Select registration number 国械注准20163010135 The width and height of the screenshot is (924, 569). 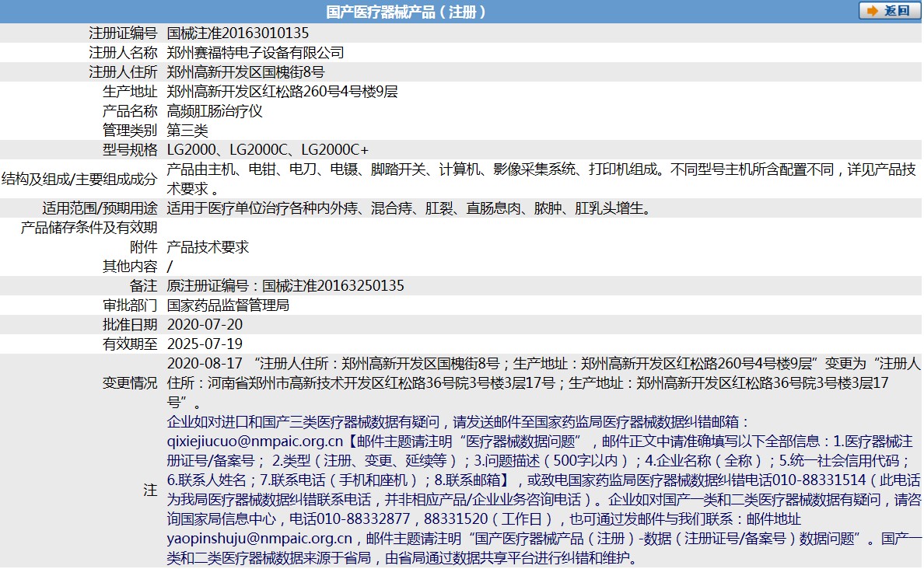(238, 33)
